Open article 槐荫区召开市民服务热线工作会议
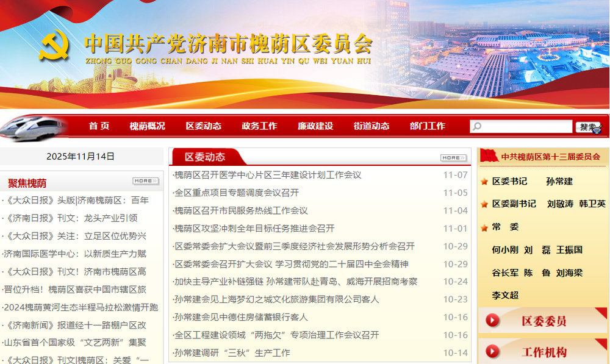 point(241,211)
